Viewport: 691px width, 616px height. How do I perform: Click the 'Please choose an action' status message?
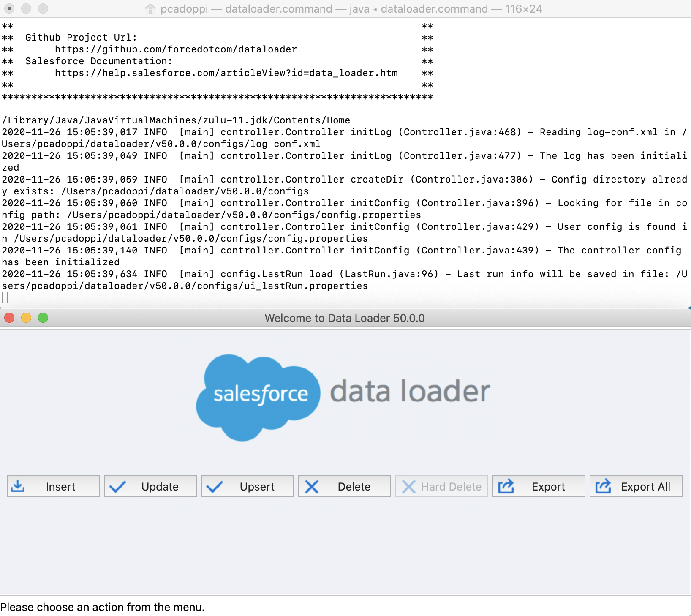coord(103,607)
